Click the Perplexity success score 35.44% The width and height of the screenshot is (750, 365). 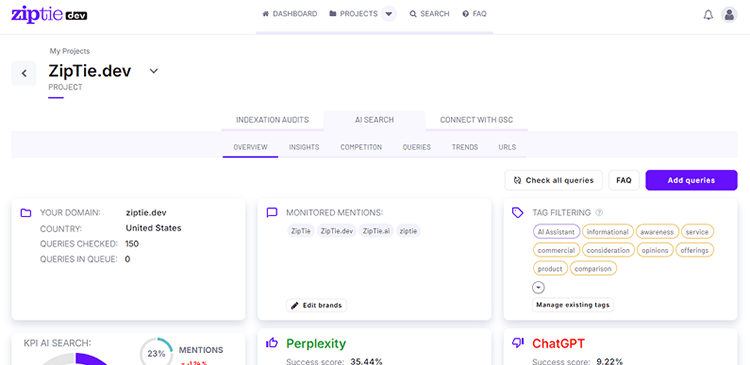[366, 361]
